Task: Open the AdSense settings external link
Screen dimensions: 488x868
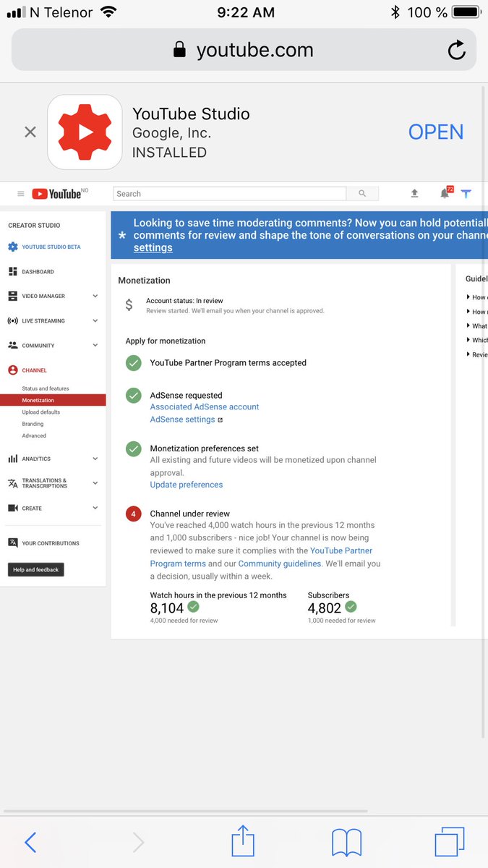Action: tap(187, 420)
